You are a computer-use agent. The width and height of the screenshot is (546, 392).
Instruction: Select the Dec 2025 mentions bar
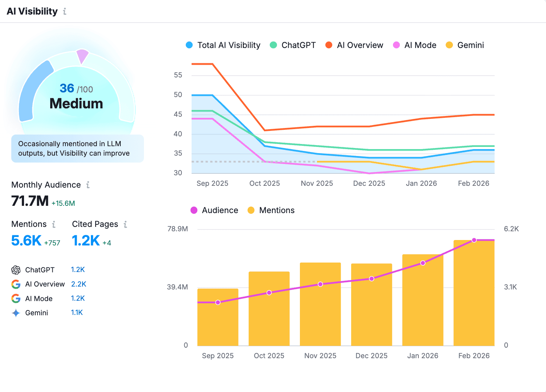[x=372, y=305]
